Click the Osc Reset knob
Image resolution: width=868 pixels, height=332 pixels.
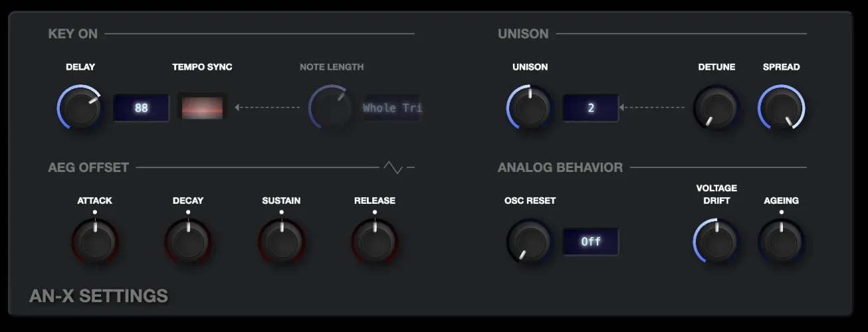pos(530,241)
